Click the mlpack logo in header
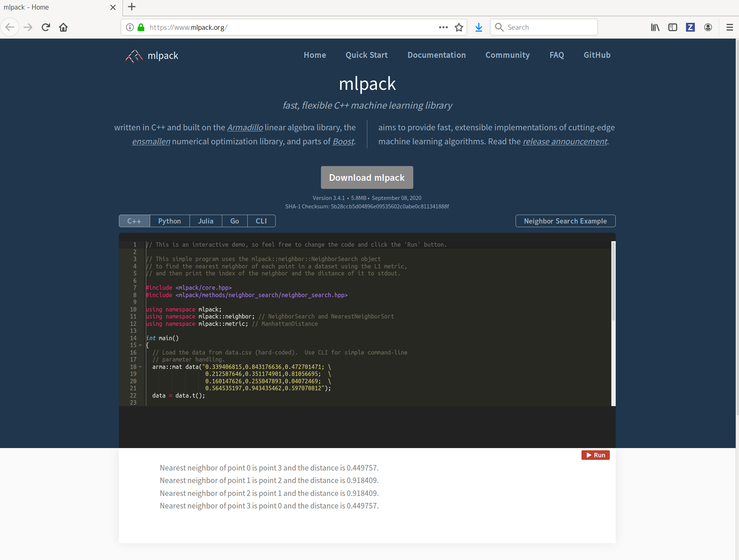 [152, 56]
